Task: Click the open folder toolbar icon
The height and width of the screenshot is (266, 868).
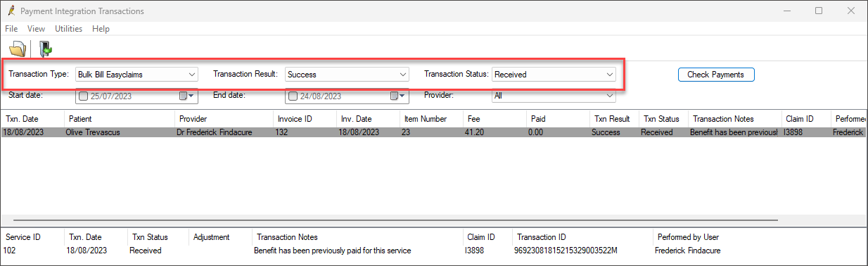Action: pyautogui.click(x=18, y=49)
